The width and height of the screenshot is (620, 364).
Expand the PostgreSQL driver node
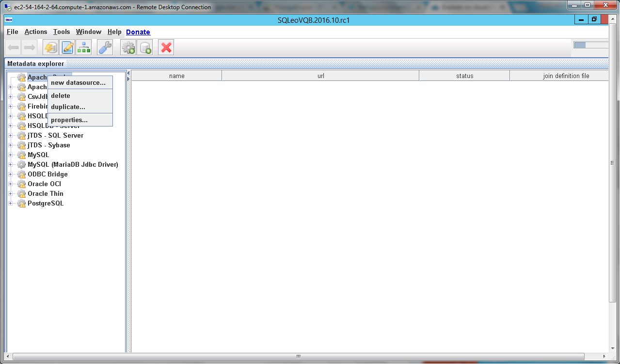tap(10, 204)
